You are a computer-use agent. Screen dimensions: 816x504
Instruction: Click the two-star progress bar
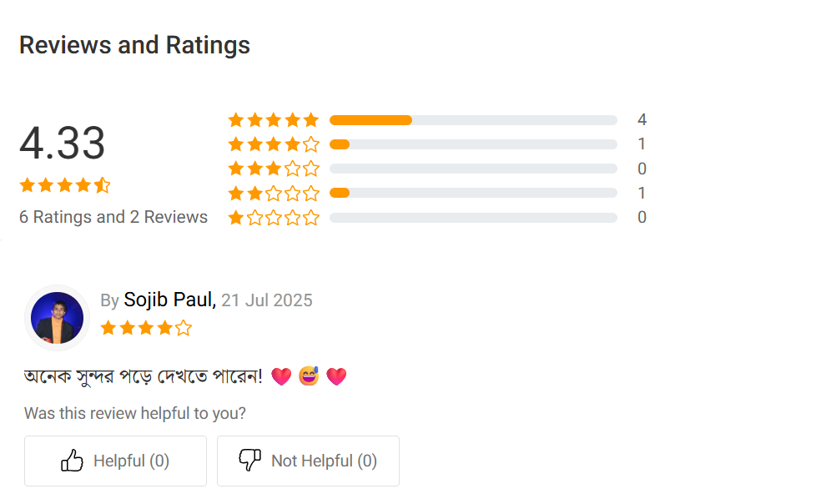coord(473,194)
